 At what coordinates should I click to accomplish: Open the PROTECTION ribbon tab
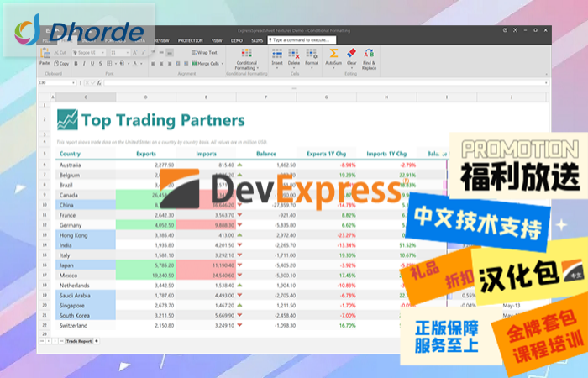point(190,40)
